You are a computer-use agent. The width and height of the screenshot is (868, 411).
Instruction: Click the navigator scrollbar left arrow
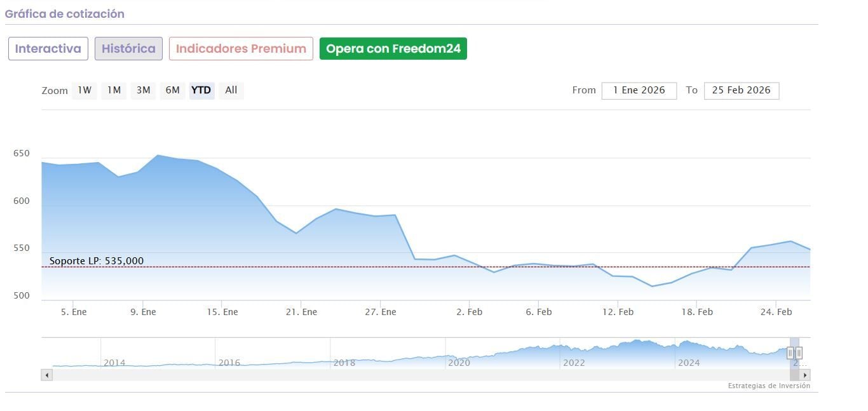click(x=46, y=375)
